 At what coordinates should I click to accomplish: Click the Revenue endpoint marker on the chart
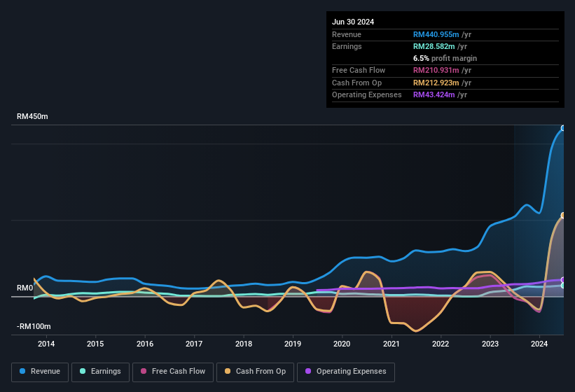point(563,128)
